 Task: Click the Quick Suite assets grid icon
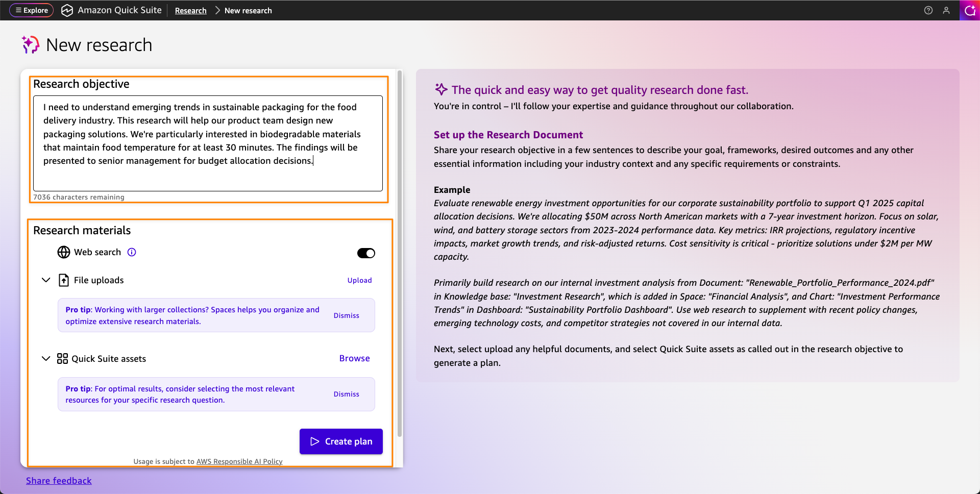point(62,359)
